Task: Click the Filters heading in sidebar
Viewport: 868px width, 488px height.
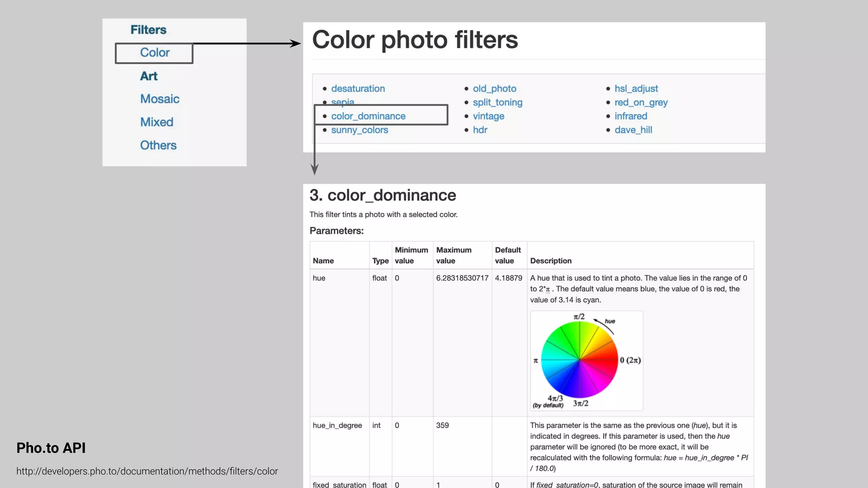Action: pyautogui.click(x=148, y=30)
